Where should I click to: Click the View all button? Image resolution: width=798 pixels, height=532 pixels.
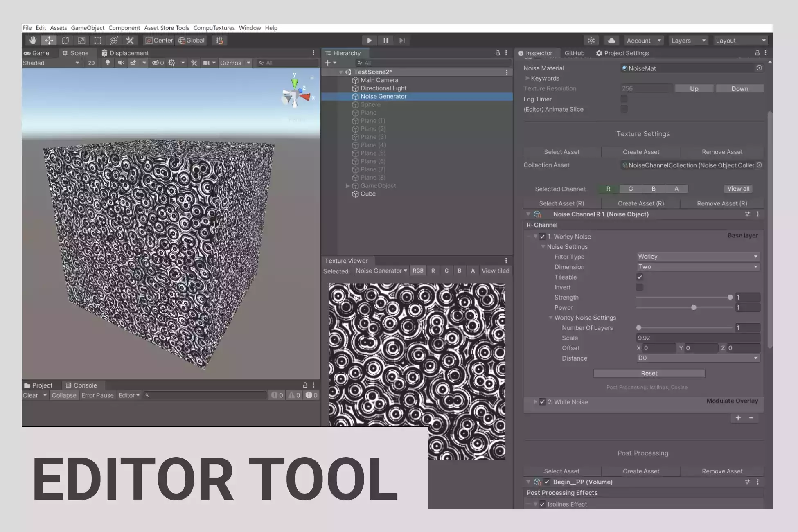(738, 189)
